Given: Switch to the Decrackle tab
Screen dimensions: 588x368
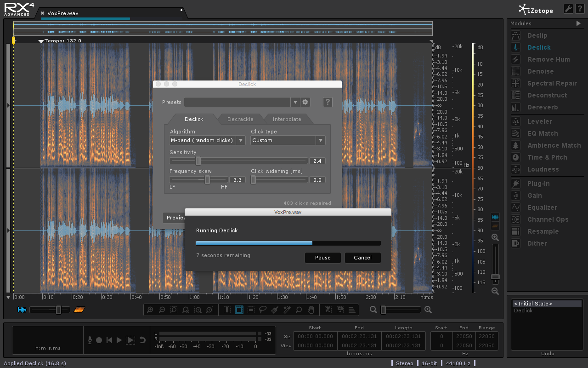Looking at the screenshot, I should pos(240,119).
